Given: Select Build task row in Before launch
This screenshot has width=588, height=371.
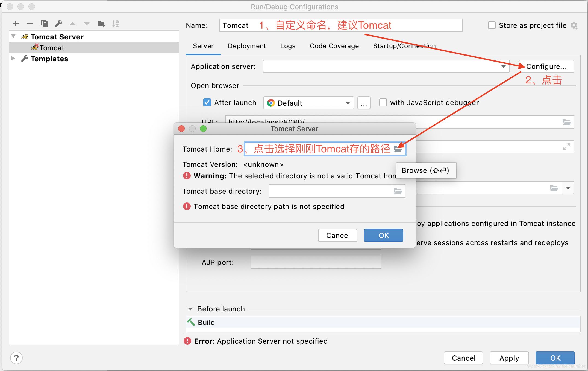Looking at the screenshot, I should 383,322.
